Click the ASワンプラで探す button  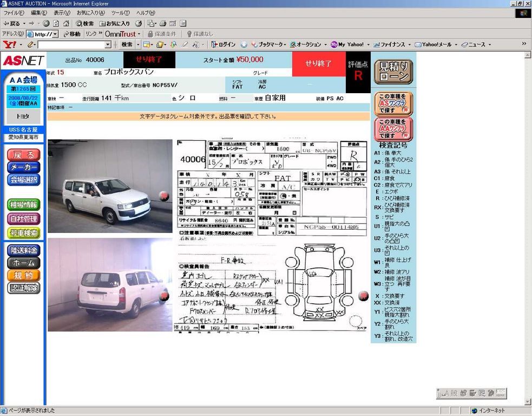[x=393, y=103]
